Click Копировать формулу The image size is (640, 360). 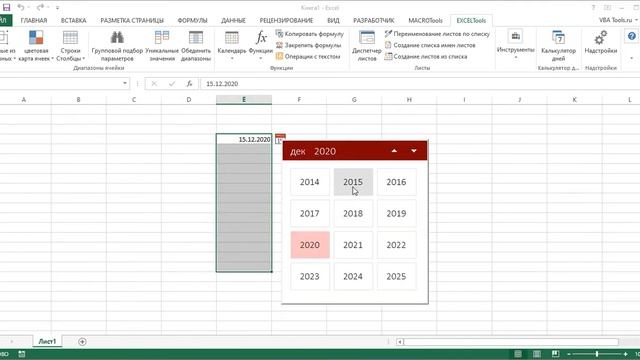tap(310, 34)
